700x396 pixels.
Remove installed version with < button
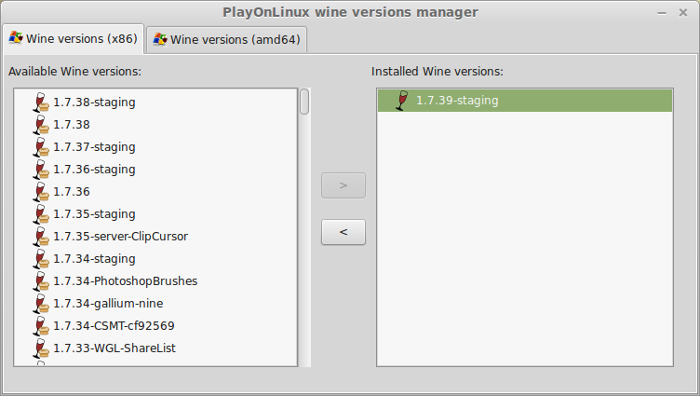tap(343, 232)
